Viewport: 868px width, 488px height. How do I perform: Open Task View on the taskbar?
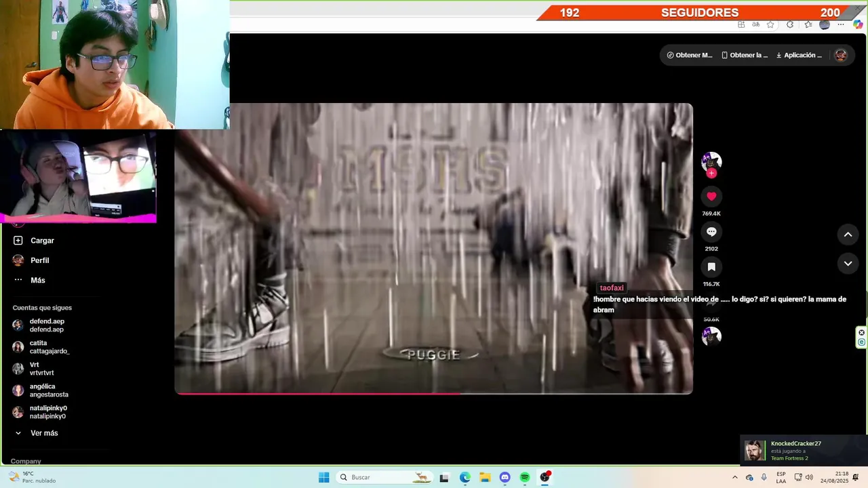[444, 477]
